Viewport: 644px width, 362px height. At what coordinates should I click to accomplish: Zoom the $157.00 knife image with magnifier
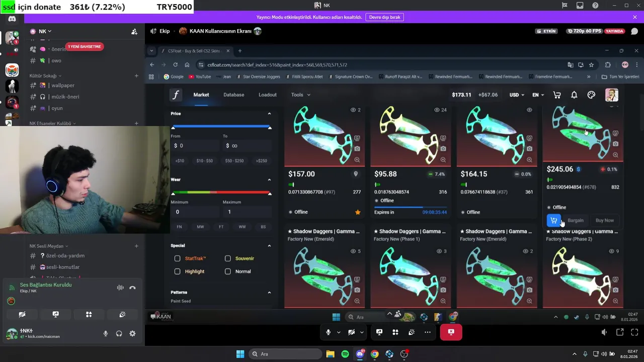tap(357, 160)
